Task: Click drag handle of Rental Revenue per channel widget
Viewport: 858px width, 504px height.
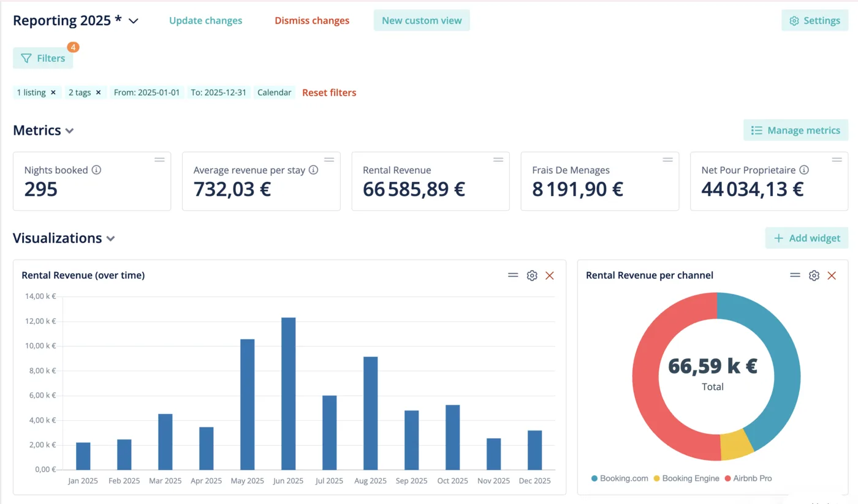Action: (x=795, y=276)
